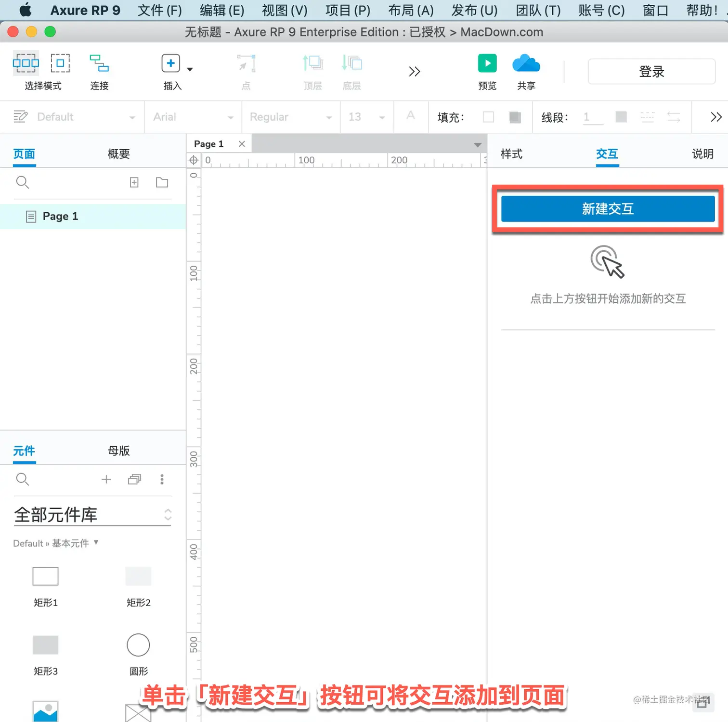Activate the Connect (连接) tool

99,63
